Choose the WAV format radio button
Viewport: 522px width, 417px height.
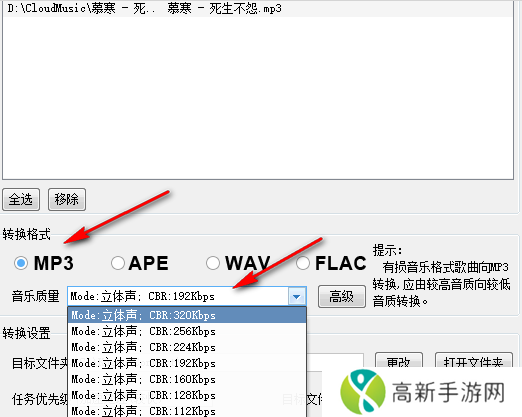click(213, 263)
